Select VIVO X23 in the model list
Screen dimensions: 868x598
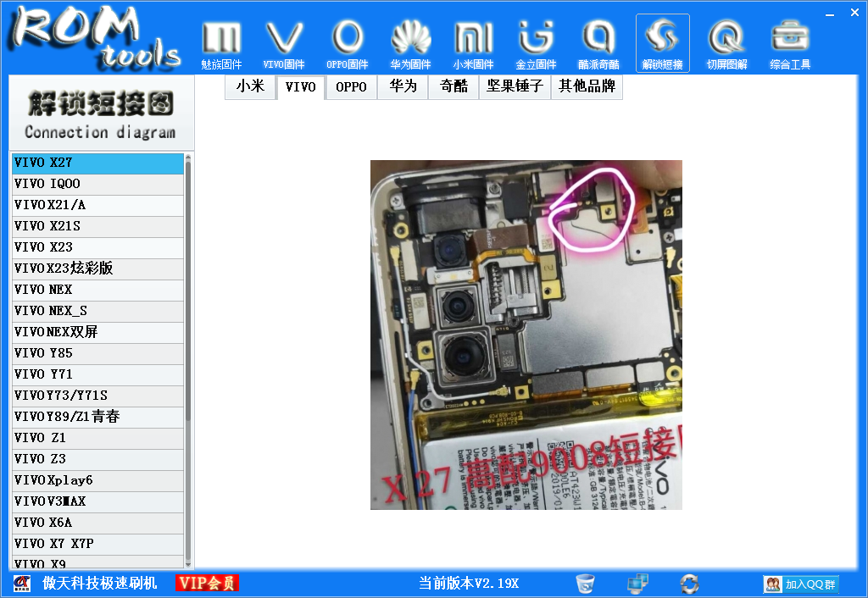(x=97, y=248)
